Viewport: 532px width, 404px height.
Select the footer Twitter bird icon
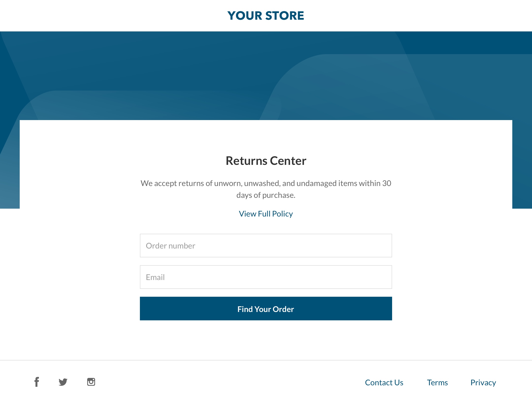(63, 382)
